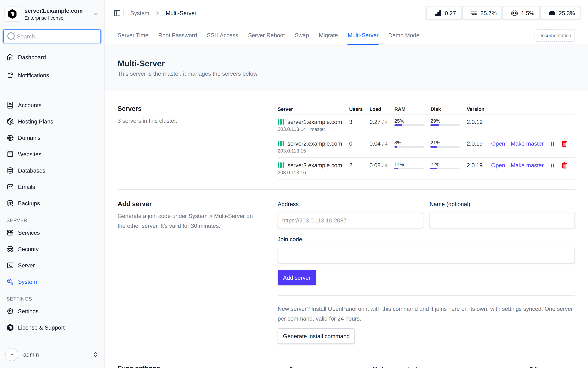Make server3.example.com the master

point(527,166)
